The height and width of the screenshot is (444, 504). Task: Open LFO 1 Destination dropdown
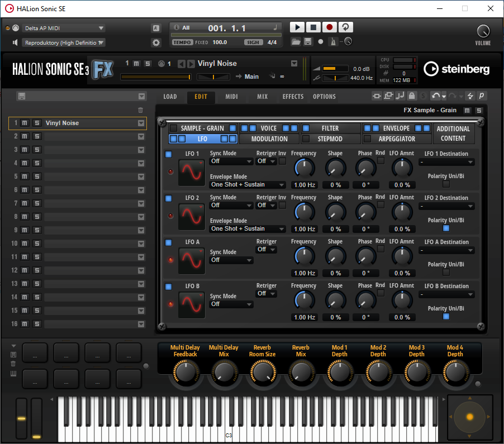coord(446,163)
